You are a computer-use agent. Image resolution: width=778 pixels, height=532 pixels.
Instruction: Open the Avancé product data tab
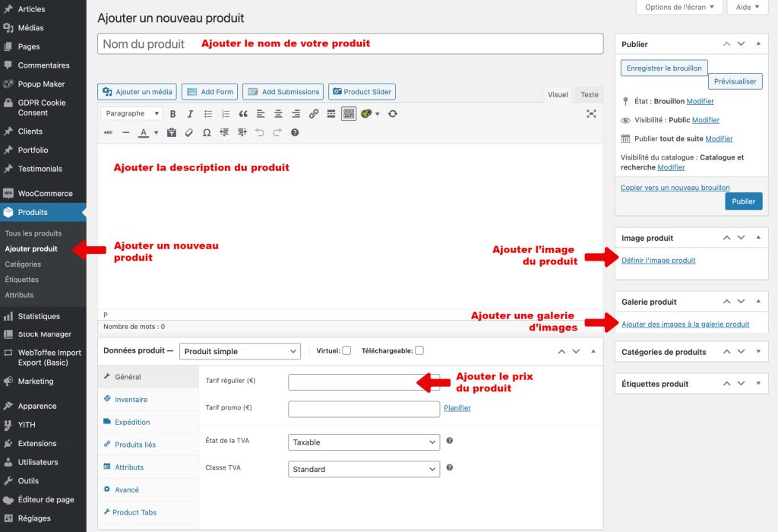point(127,489)
